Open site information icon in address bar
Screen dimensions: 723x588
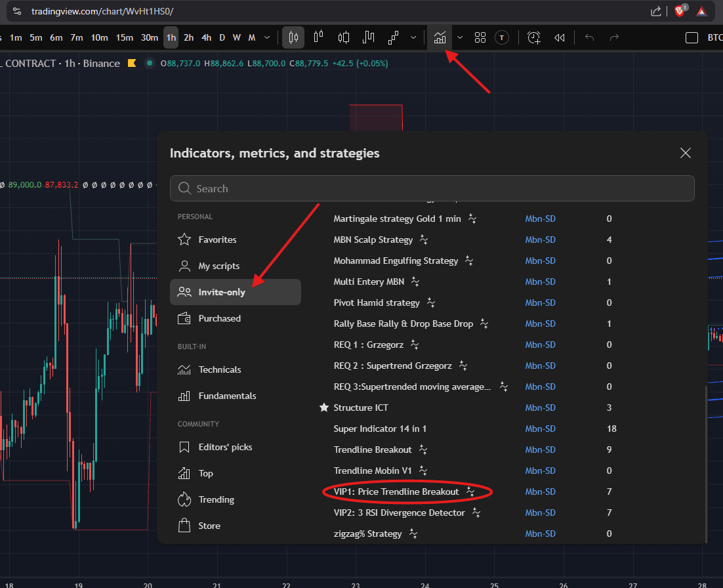pyautogui.click(x=17, y=11)
